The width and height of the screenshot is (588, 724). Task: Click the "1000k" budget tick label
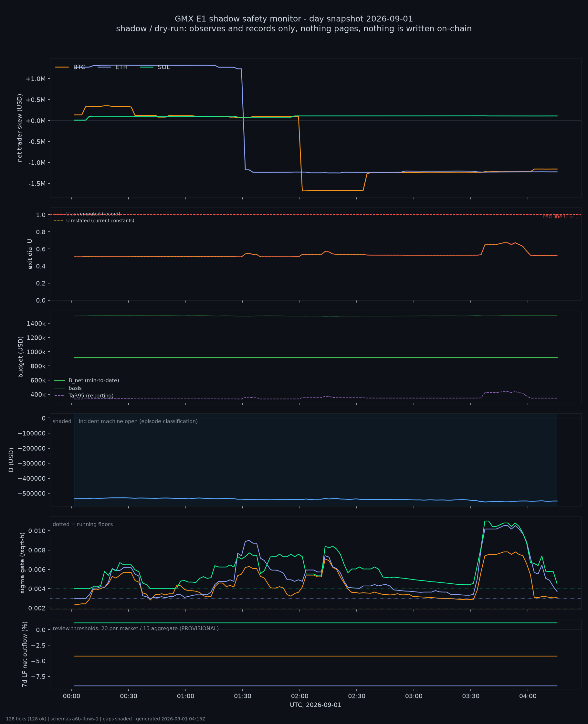pos(36,352)
